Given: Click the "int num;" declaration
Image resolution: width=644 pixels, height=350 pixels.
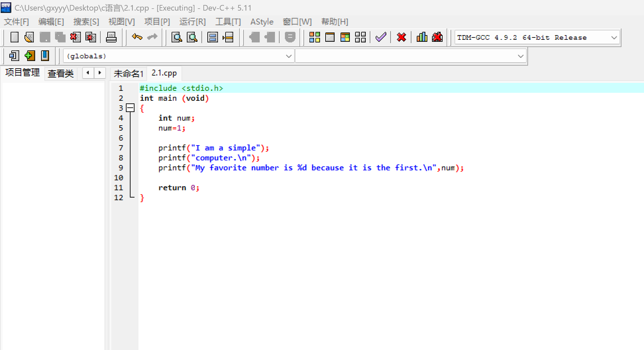Looking at the screenshot, I should point(177,118).
